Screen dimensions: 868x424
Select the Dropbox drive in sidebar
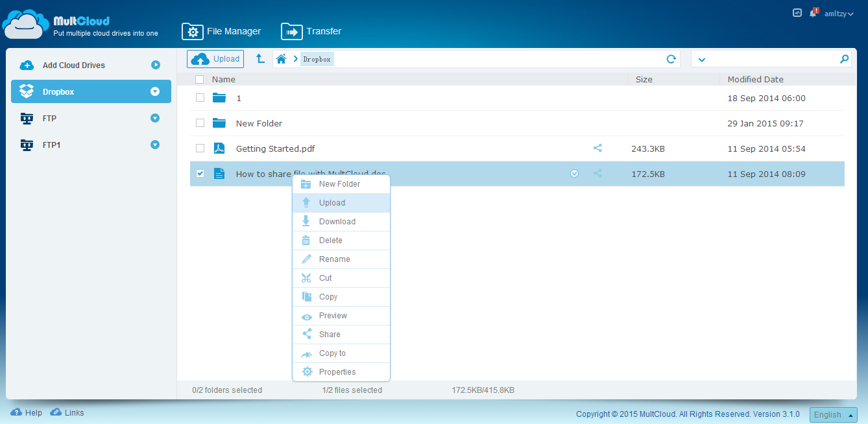coord(91,91)
